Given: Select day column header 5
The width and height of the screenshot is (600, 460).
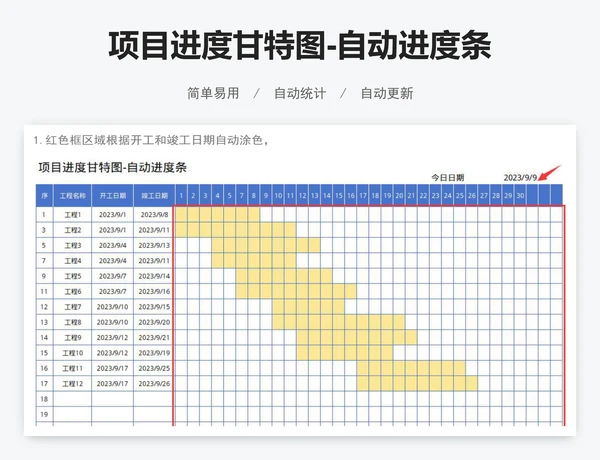Looking at the screenshot, I should pyautogui.click(x=230, y=196).
